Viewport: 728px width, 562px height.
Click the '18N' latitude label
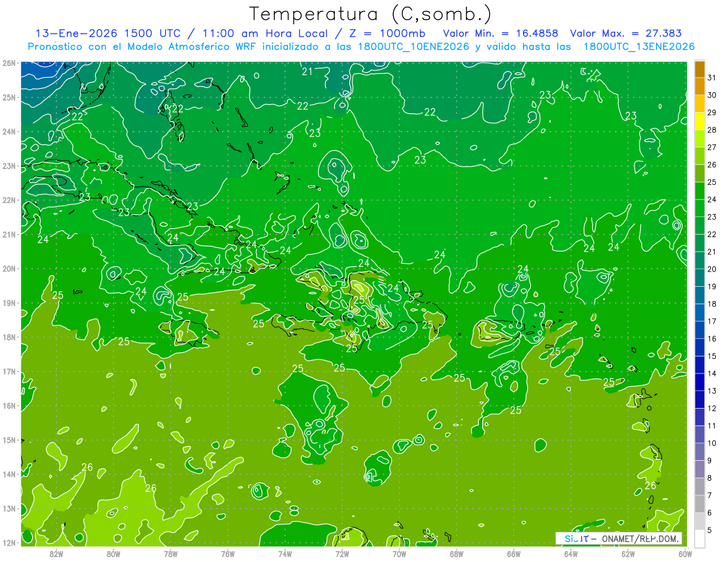click(x=8, y=336)
